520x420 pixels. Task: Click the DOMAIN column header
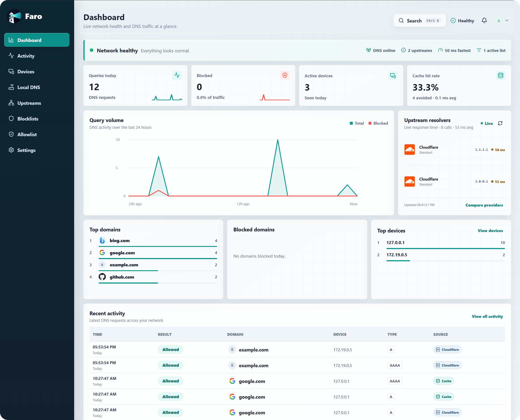235,334
